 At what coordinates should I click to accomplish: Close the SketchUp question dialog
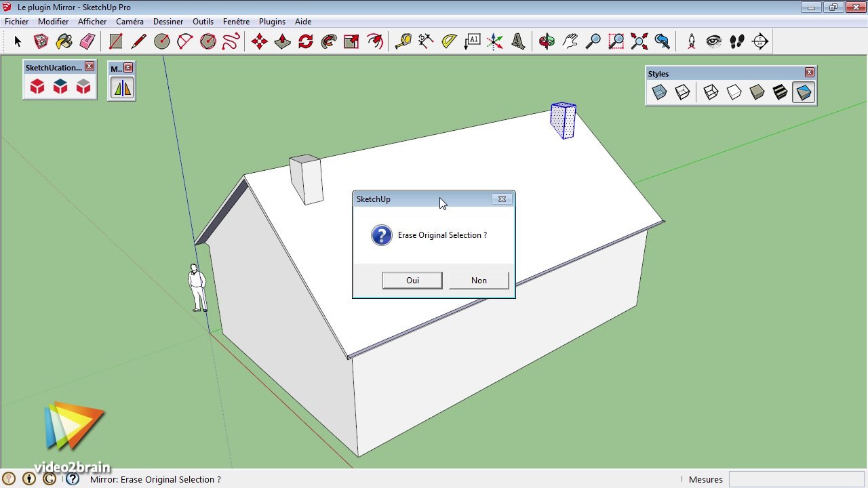point(502,199)
